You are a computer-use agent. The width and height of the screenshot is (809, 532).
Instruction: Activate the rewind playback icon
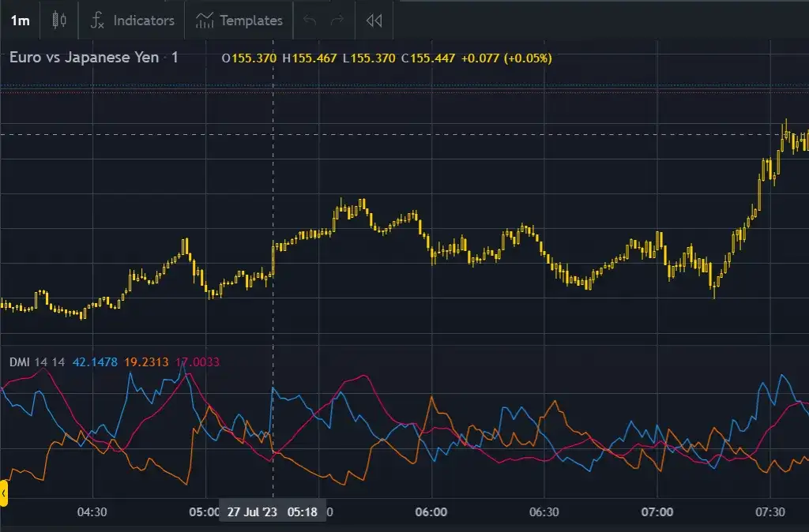tap(374, 21)
